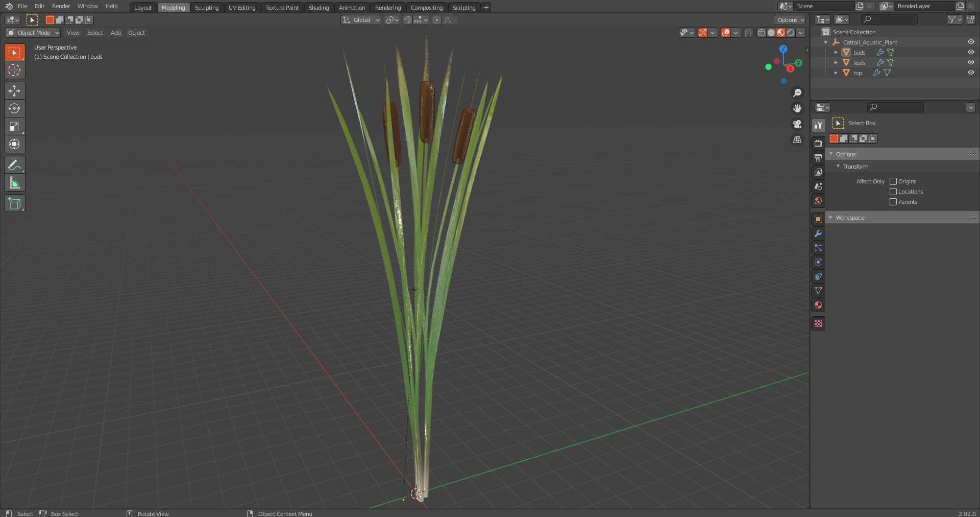
Task: Open the outliner filter funnel
Action: pyautogui.click(x=954, y=19)
